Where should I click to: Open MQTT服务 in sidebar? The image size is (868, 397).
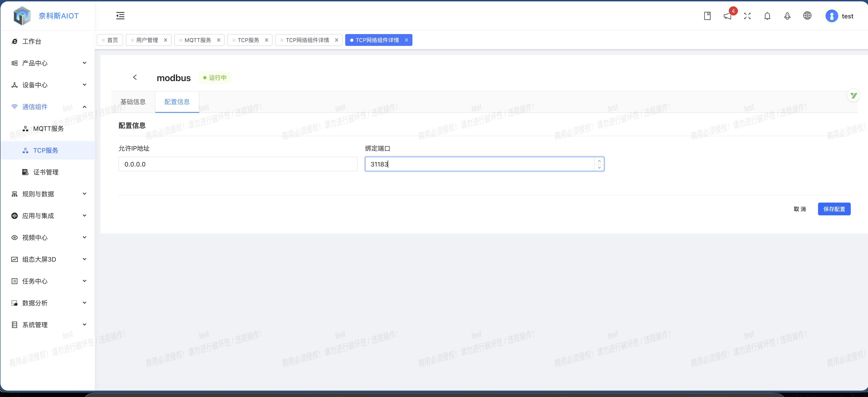(x=47, y=128)
